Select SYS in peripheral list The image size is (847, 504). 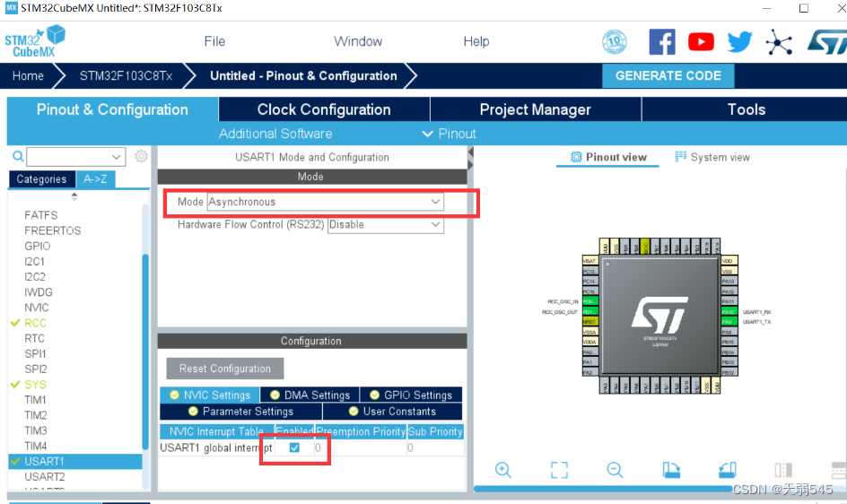[35, 384]
